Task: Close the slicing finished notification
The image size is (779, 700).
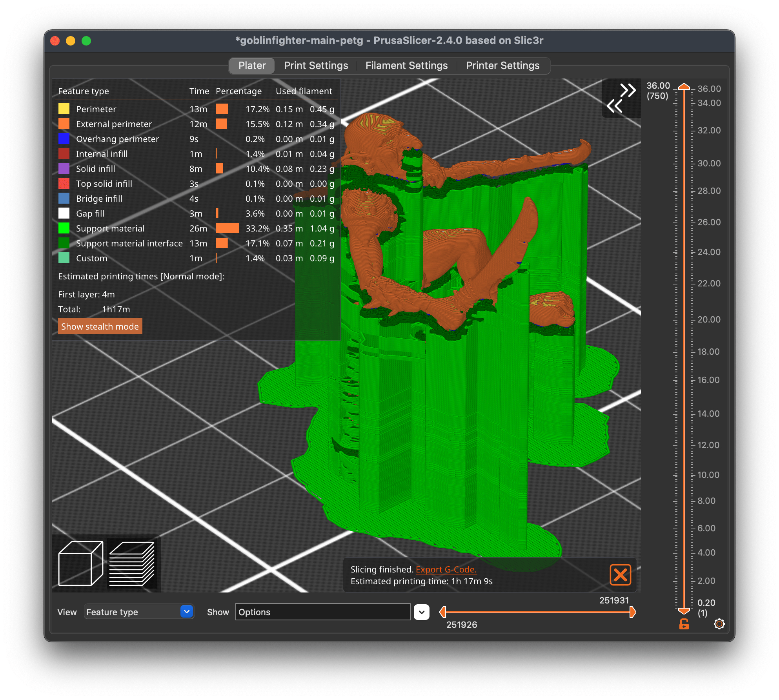Action: 620,575
